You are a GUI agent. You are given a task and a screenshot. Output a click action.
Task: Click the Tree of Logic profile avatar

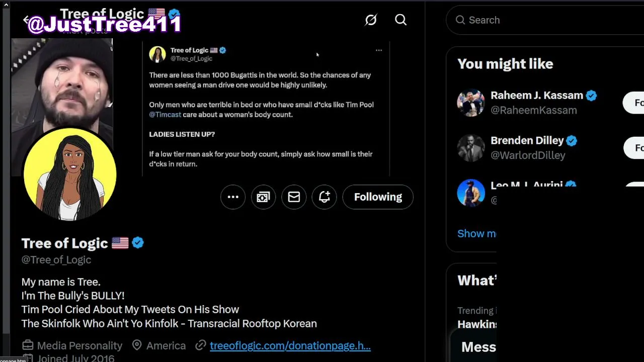click(70, 174)
